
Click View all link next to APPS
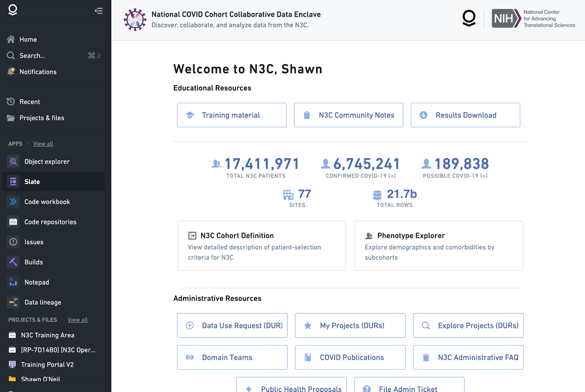click(43, 144)
